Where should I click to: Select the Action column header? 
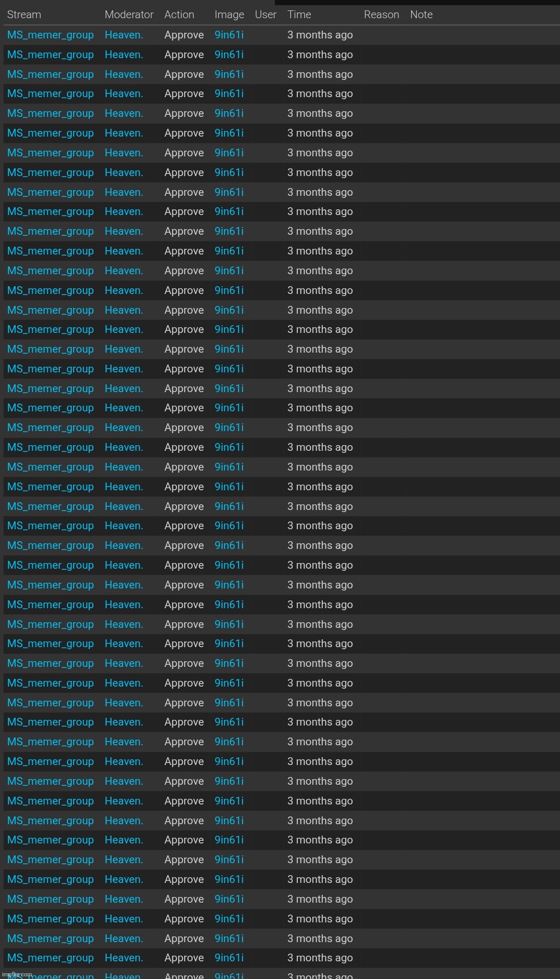pos(179,15)
